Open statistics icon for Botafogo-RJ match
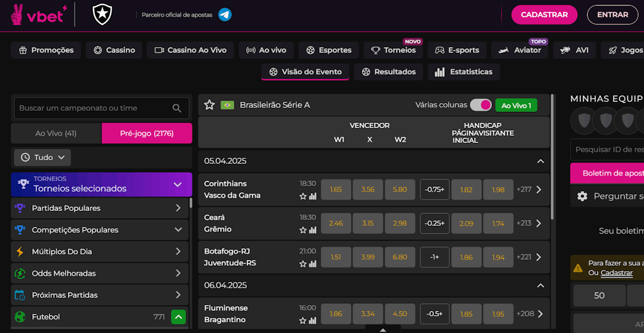 [x=312, y=264]
